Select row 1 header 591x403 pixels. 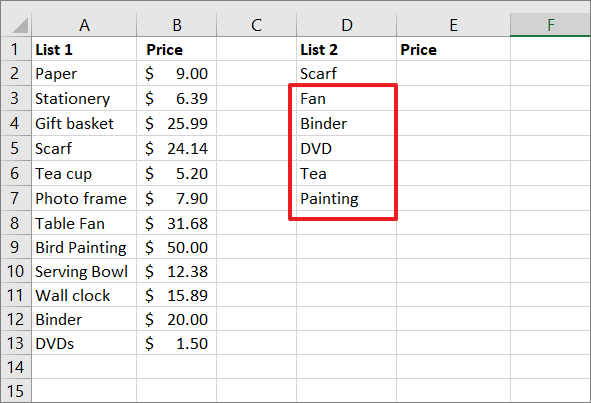pyautogui.click(x=16, y=49)
